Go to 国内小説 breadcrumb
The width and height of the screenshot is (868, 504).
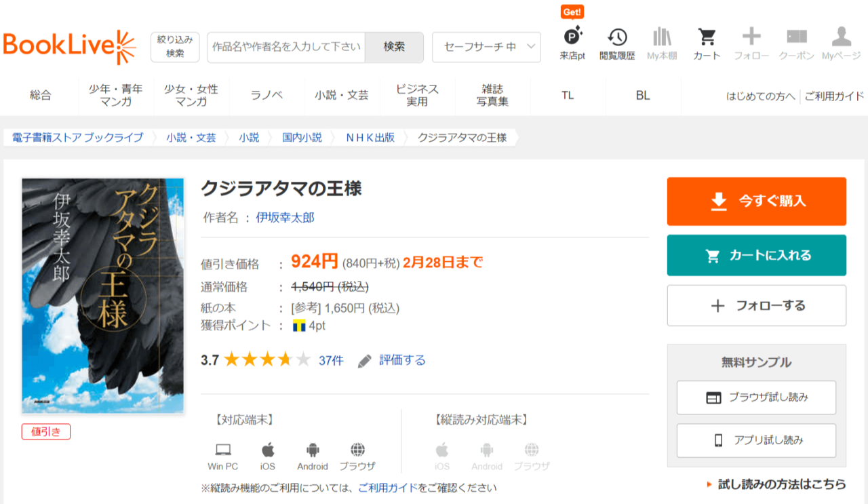pos(302,138)
